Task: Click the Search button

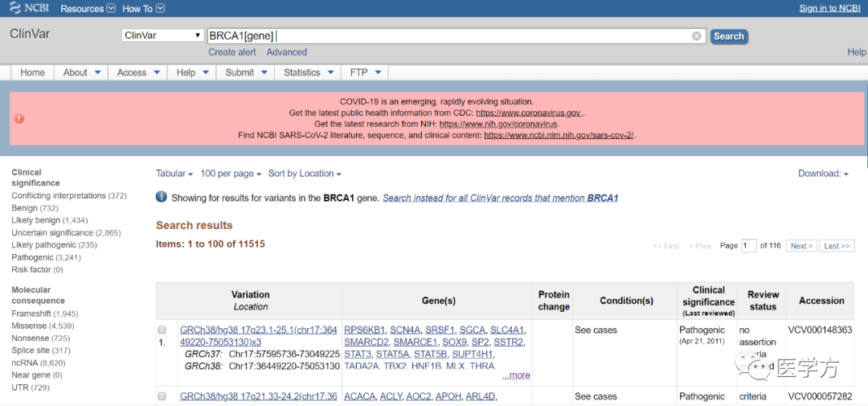Action: [728, 36]
